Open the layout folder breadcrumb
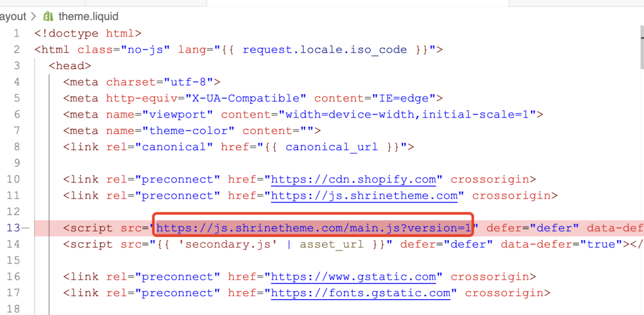Screen dimensions: 644x315 point(13,16)
